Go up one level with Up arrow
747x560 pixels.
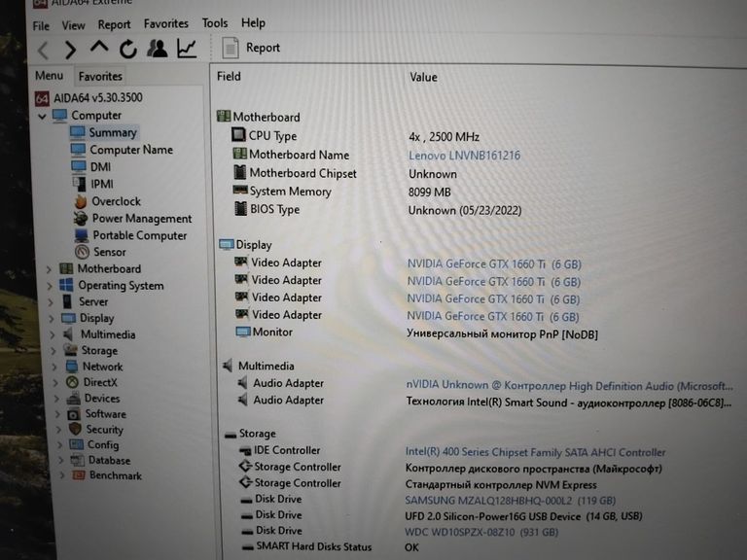(x=99, y=47)
